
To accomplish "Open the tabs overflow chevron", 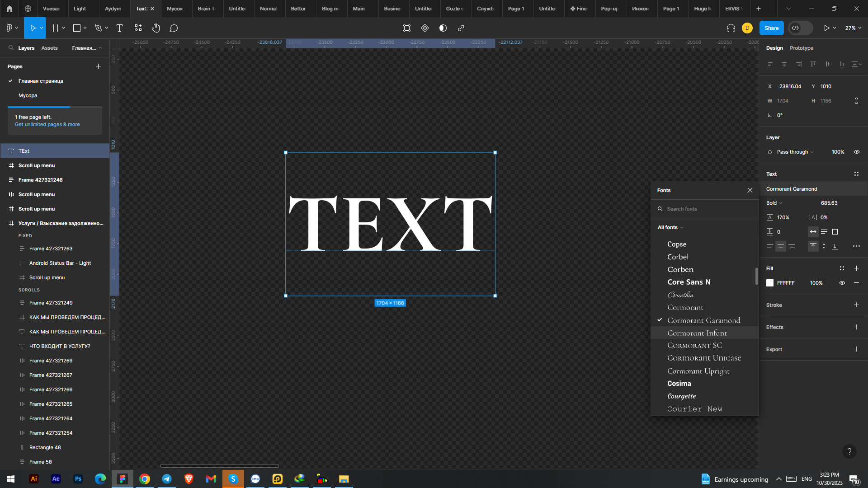I will [789, 9].
